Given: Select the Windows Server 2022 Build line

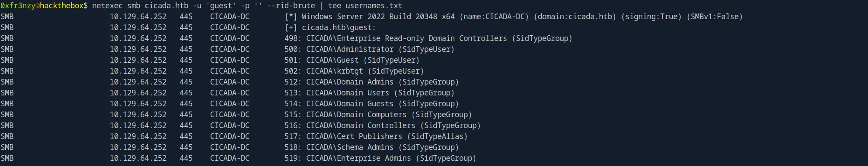Looking at the screenshot, I should (x=514, y=17).
